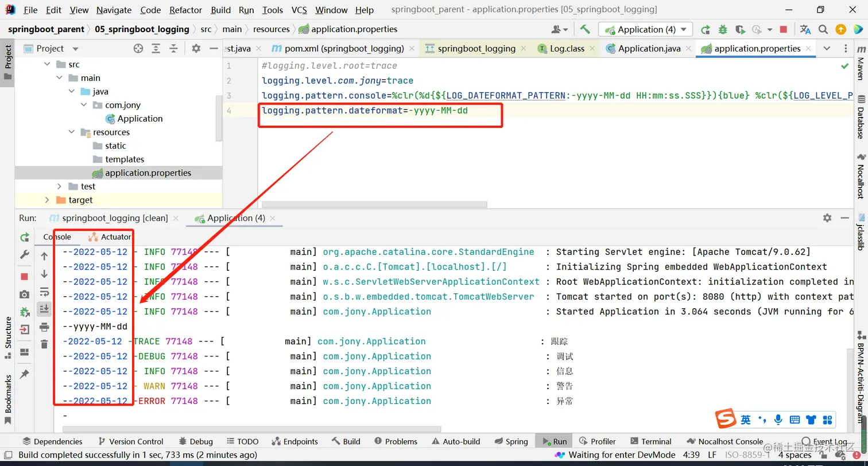The height and width of the screenshot is (466, 868).
Task: Click the Sogou input method S logo
Action: [726, 419]
